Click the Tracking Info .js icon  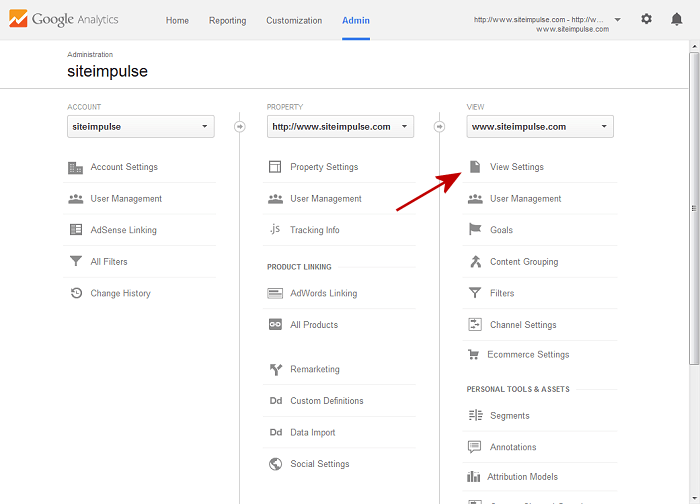(275, 229)
